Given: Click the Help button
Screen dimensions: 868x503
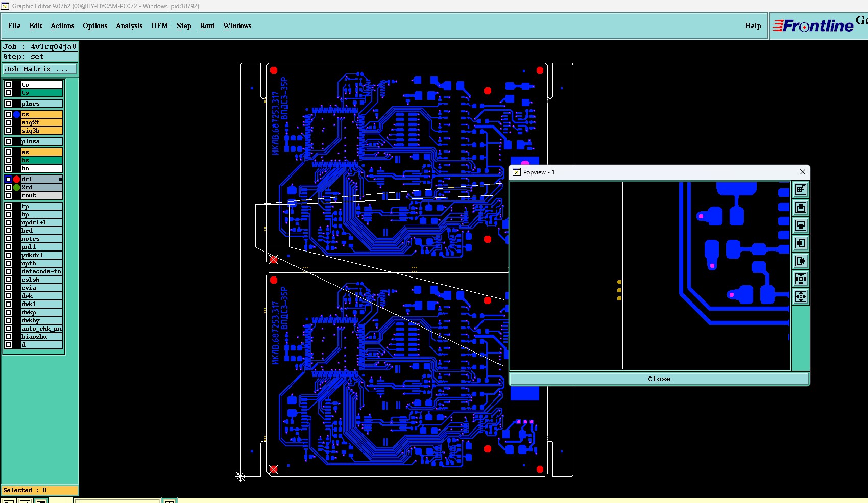Looking at the screenshot, I should (x=753, y=26).
